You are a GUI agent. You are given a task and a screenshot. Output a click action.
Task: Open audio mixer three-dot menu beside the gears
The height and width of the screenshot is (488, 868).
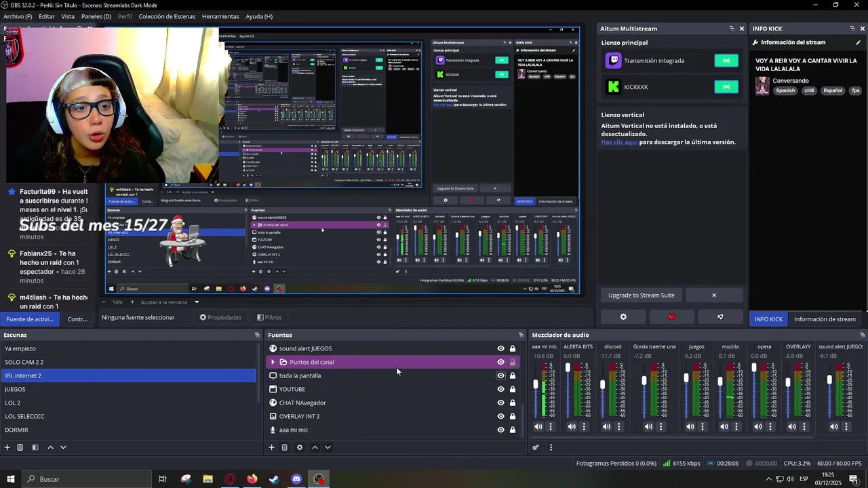coord(551,447)
